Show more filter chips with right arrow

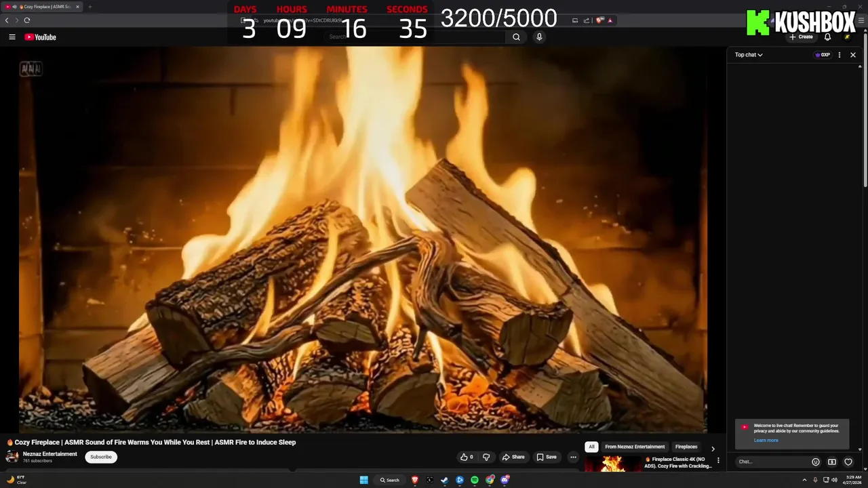(713, 448)
